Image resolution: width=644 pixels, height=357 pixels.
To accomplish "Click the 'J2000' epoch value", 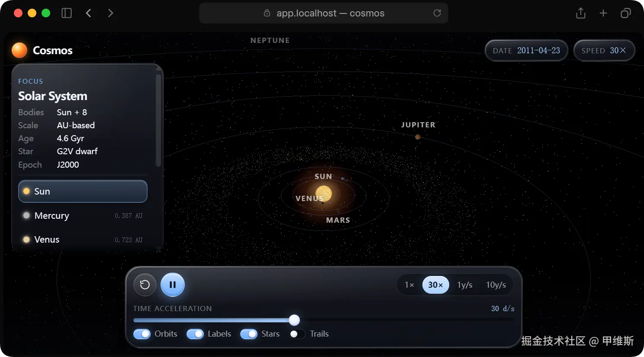I will click(68, 165).
